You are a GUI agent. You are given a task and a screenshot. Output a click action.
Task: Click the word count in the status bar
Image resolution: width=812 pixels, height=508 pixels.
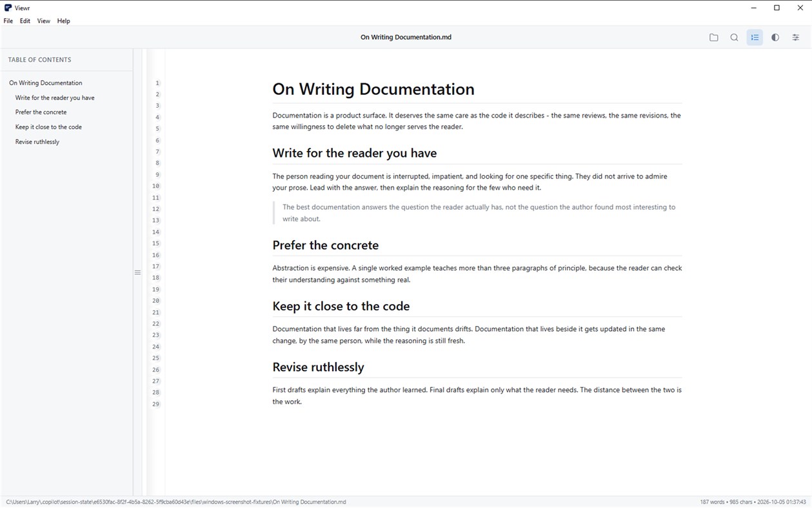[x=713, y=502]
